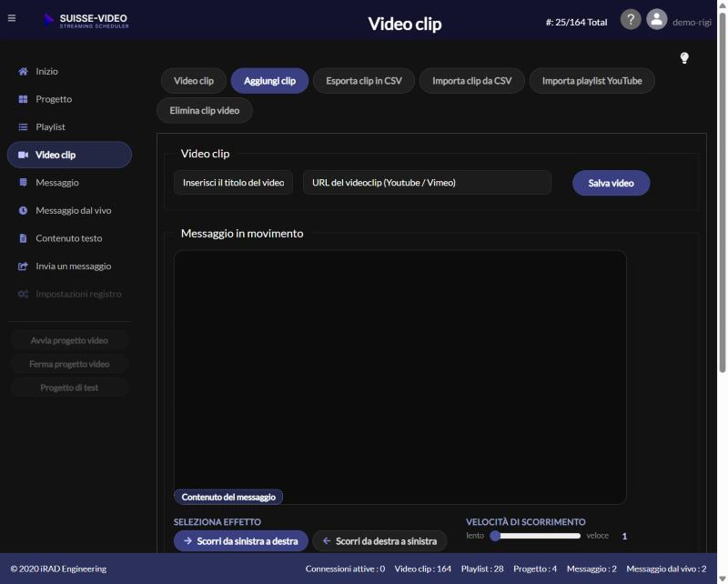Click the Inizio home icon
The image size is (728, 584).
coord(23,72)
